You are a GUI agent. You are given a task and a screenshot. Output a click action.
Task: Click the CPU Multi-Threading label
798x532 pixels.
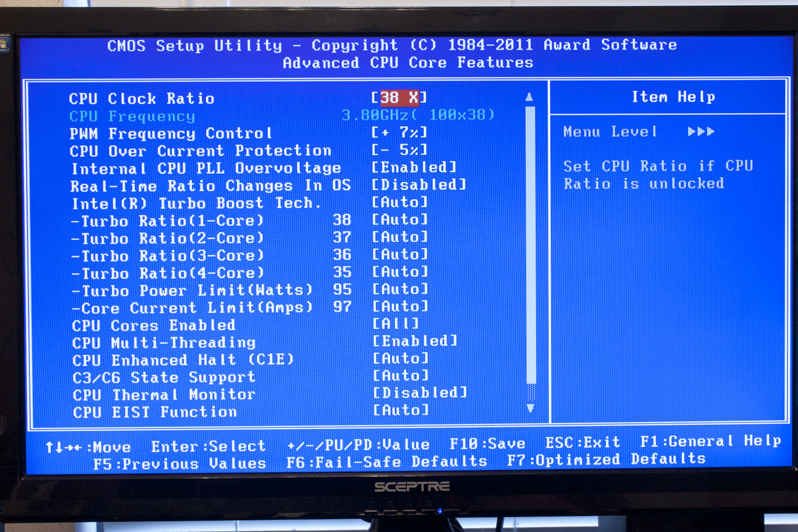pos(164,343)
